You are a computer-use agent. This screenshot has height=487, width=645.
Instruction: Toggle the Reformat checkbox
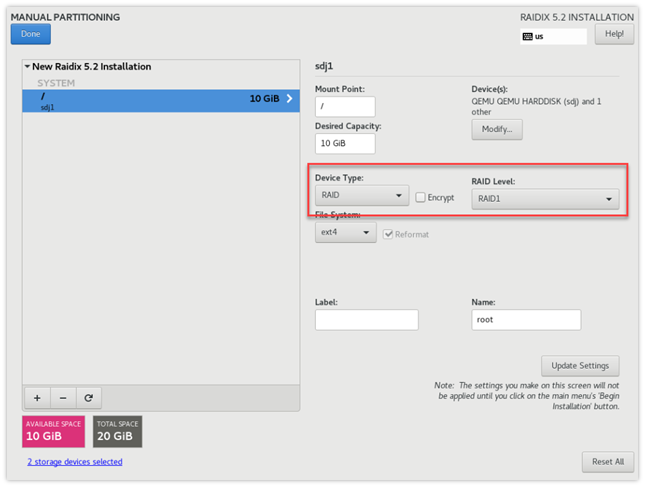click(x=388, y=234)
